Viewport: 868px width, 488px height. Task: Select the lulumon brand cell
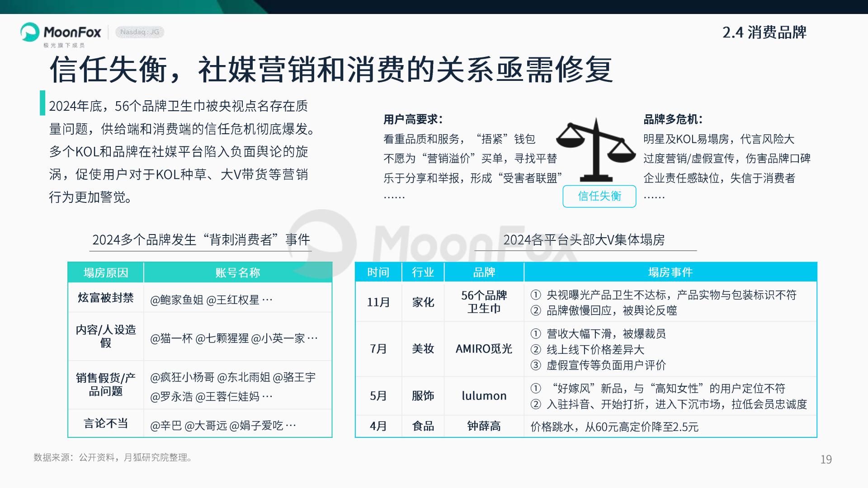(x=484, y=396)
